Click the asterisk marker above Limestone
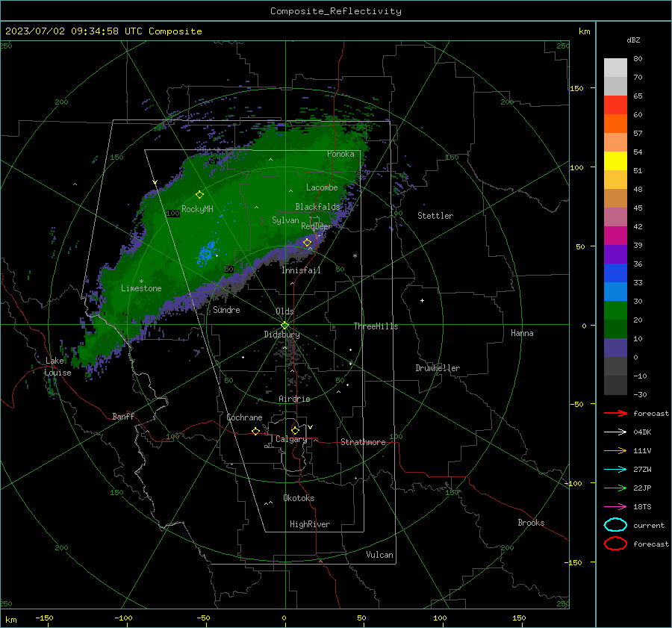 coord(141,282)
